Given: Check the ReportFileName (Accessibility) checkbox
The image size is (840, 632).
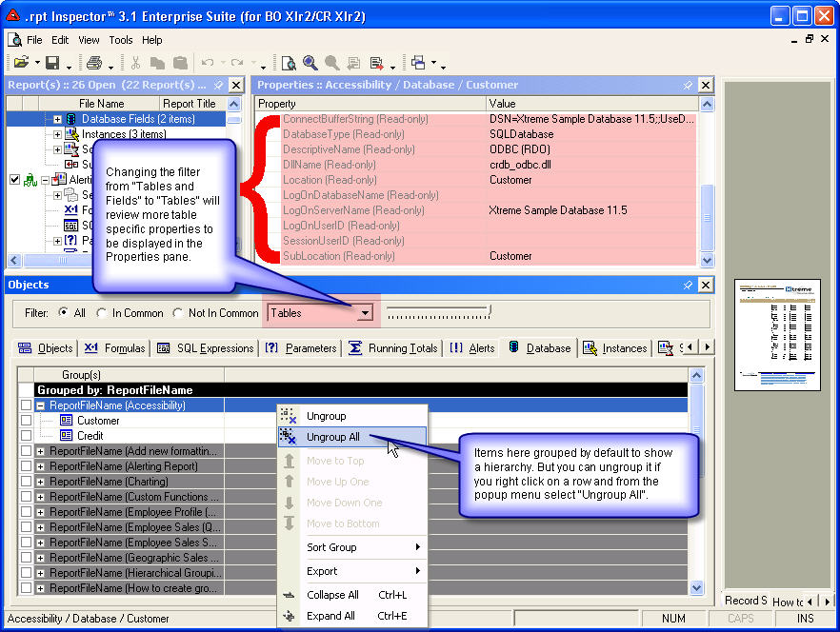Looking at the screenshot, I should click(26, 405).
